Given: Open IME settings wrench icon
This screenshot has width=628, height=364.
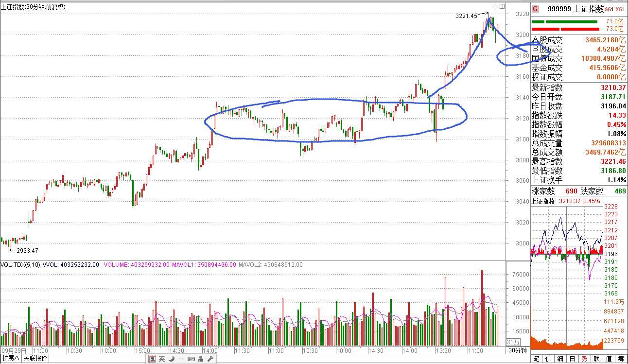Looking at the screenshot, I should (x=210, y=359).
